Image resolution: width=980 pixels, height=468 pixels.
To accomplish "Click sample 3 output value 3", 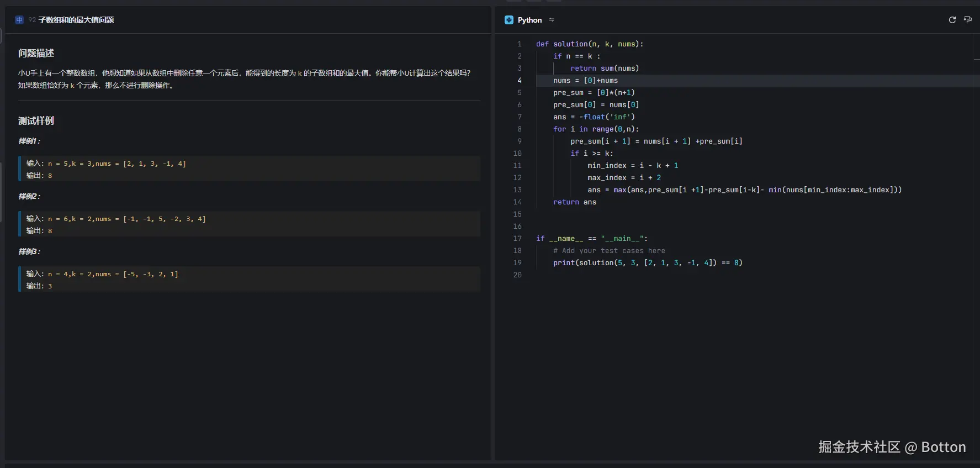I will pyautogui.click(x=50, y=286).
